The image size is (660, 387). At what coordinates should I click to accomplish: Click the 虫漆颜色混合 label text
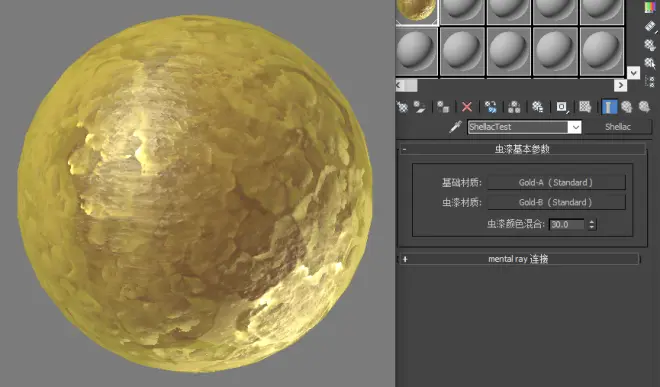point(516,224)
